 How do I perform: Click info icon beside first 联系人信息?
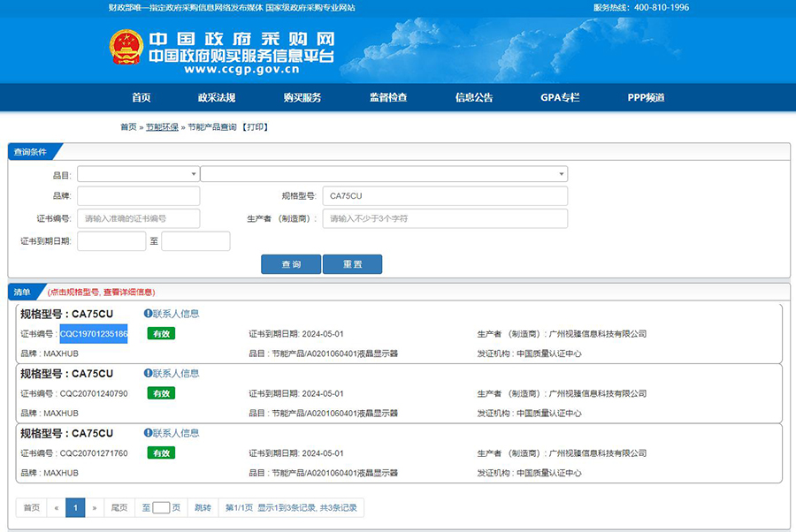pyautogui.click(x=148, y=313)
